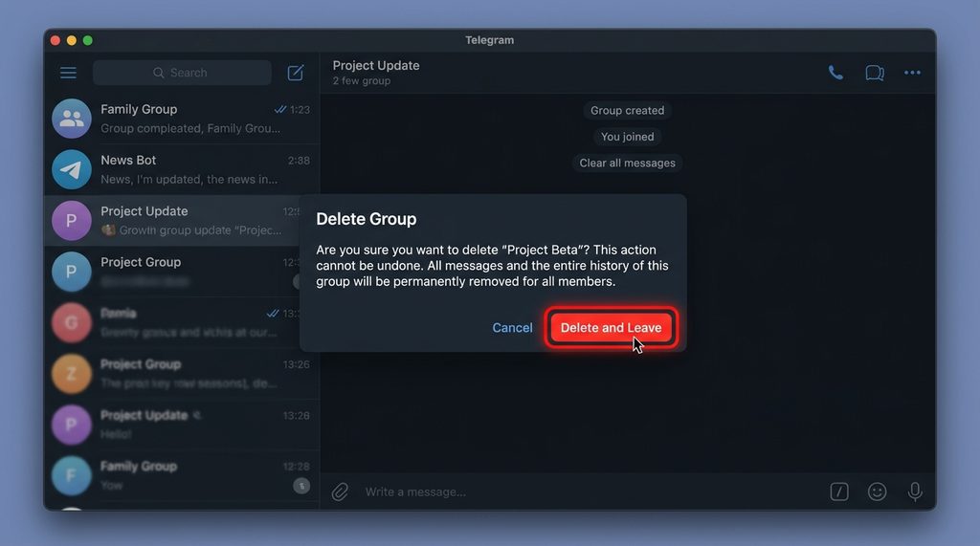Click the microphone voice message icon
The image size is (980, 546).
point(915,491)
